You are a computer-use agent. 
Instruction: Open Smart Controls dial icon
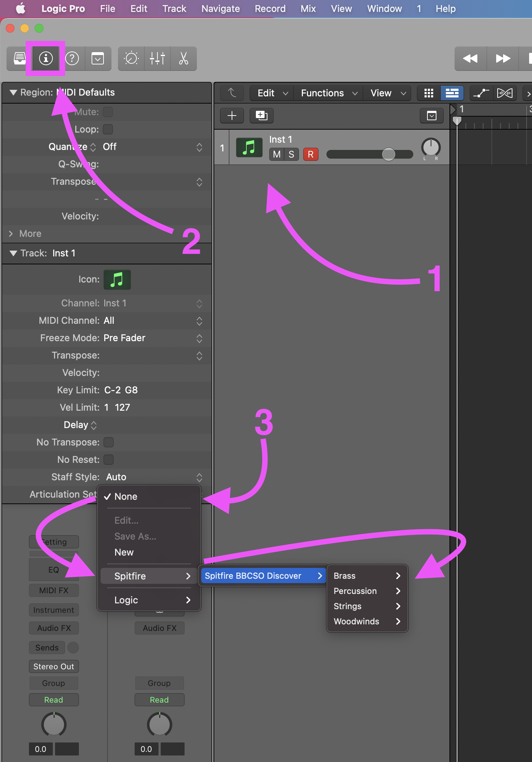(131, 58)
